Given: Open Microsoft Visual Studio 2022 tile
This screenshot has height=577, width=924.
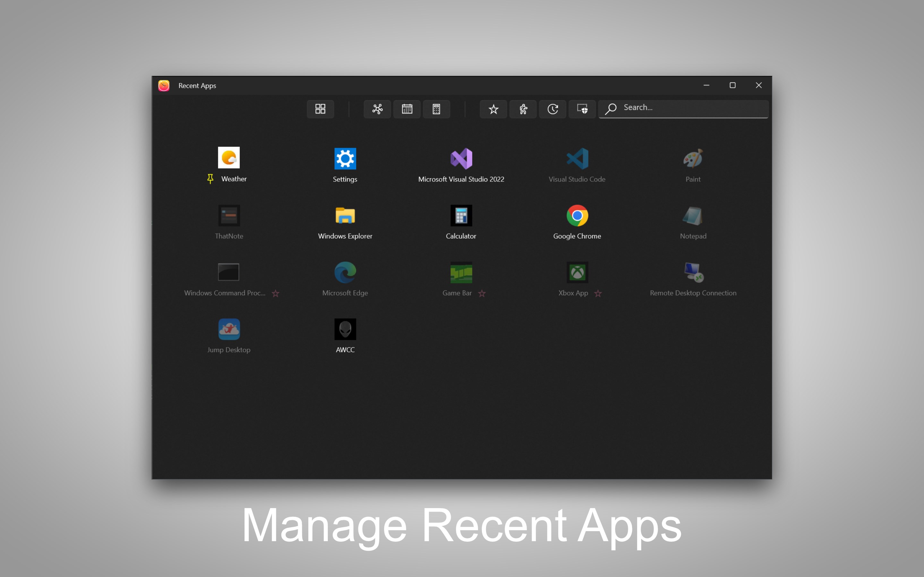Looking at the screenshot, I should [461, 159].
